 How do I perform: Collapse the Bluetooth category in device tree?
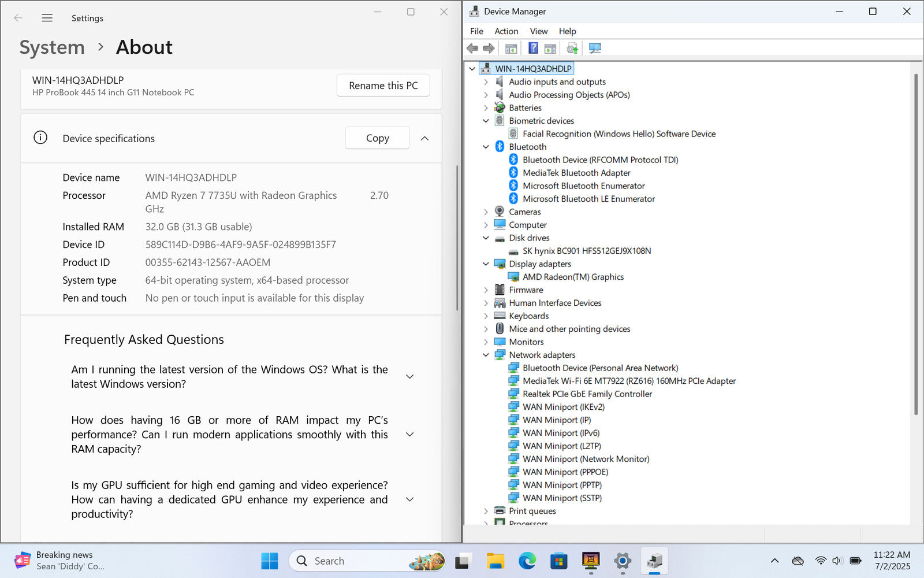click(486, 147)
